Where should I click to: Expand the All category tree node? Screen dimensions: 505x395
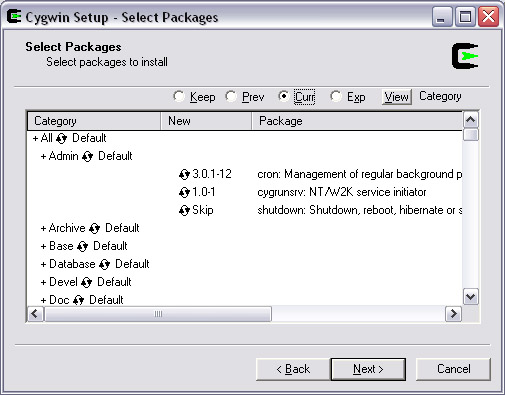(36, 138)
